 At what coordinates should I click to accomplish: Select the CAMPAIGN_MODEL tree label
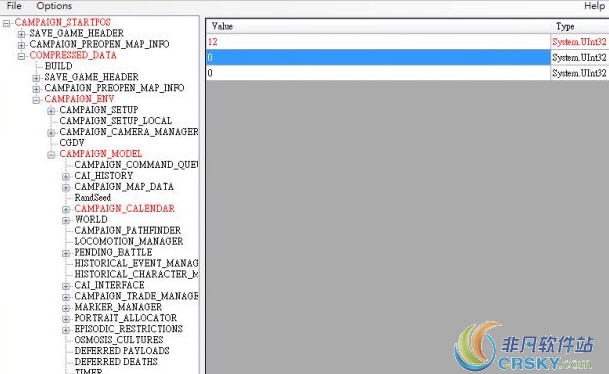(x=101, y=154)
